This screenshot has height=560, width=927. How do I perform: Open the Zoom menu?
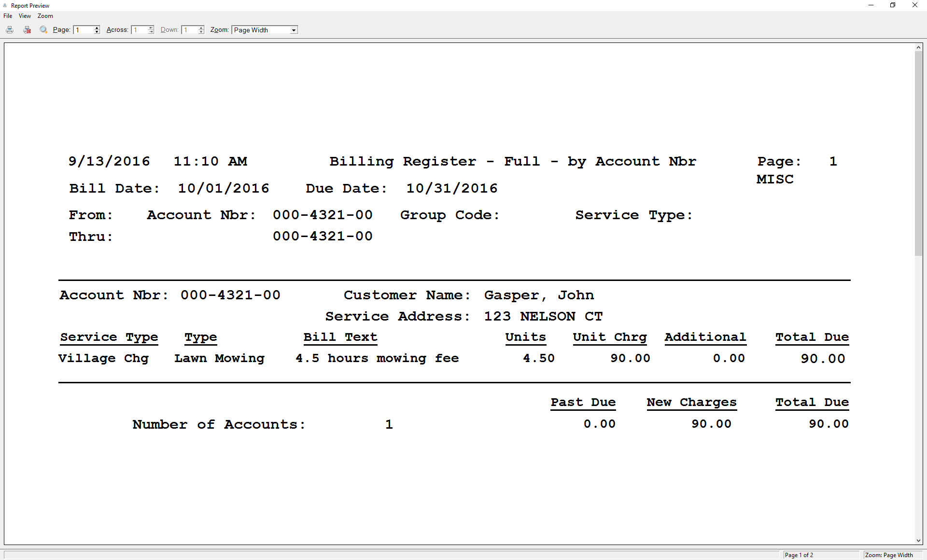tap(45, 16)
